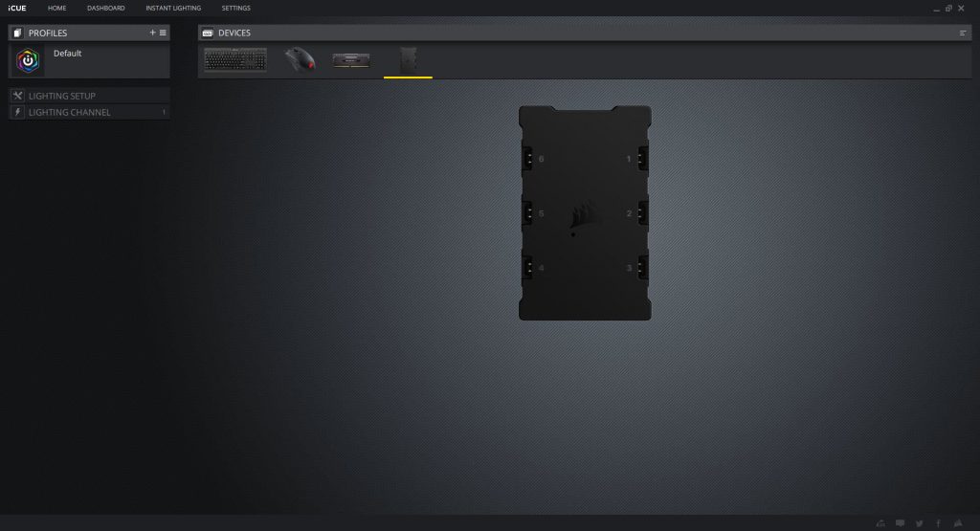Open the Twitter link icon
The height and width of the screenshot is (531, 980).
click(920, 523)
